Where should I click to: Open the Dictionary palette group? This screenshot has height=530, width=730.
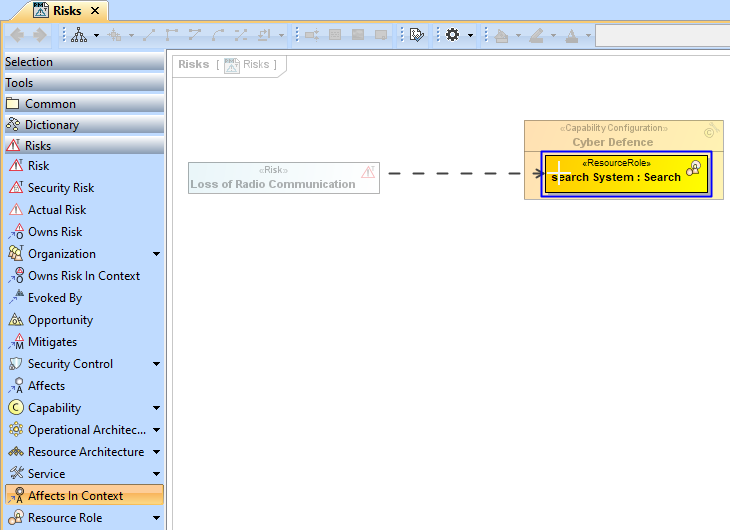[82, 125]
